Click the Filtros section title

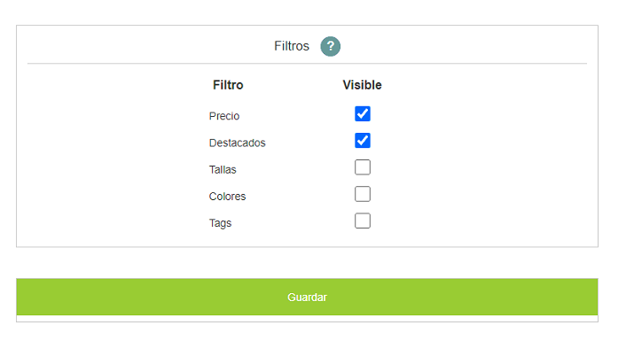tap(292, 46)
